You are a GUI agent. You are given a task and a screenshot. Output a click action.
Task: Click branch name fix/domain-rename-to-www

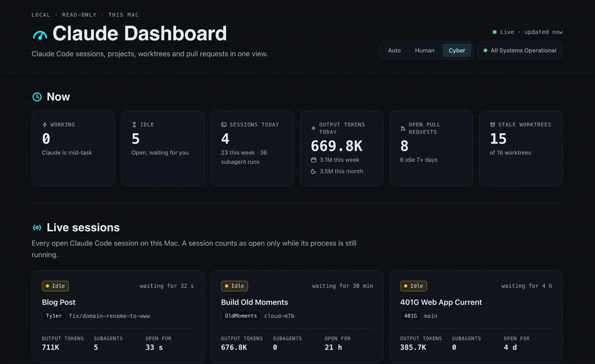[110, 316]
